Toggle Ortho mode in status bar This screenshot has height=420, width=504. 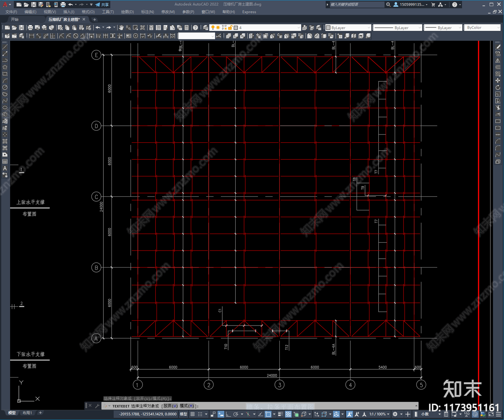pyautogui.click(x=228, y=414)
